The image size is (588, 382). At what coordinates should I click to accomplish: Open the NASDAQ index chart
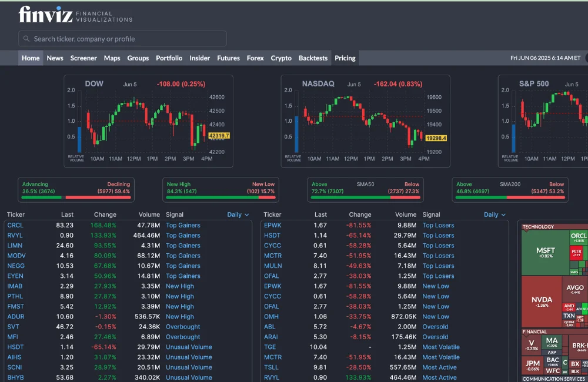(365, 122)
